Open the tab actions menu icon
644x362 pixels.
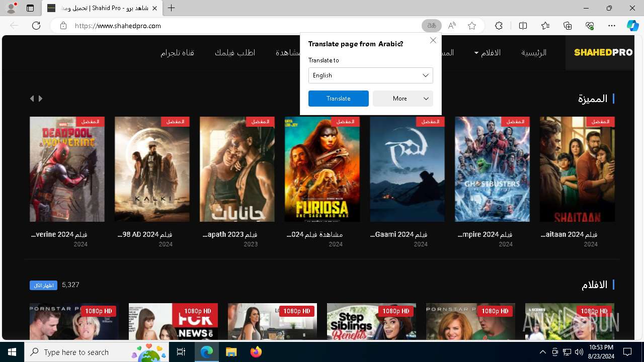point(30,8)
